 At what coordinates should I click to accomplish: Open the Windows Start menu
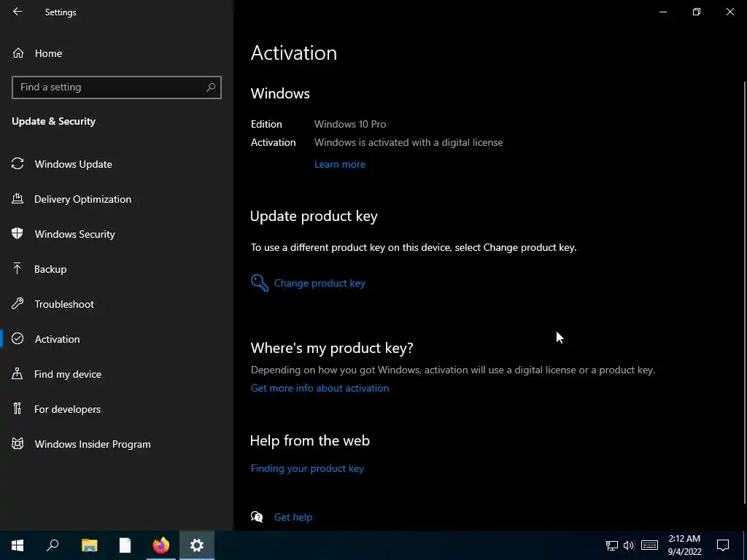point(18,545)
